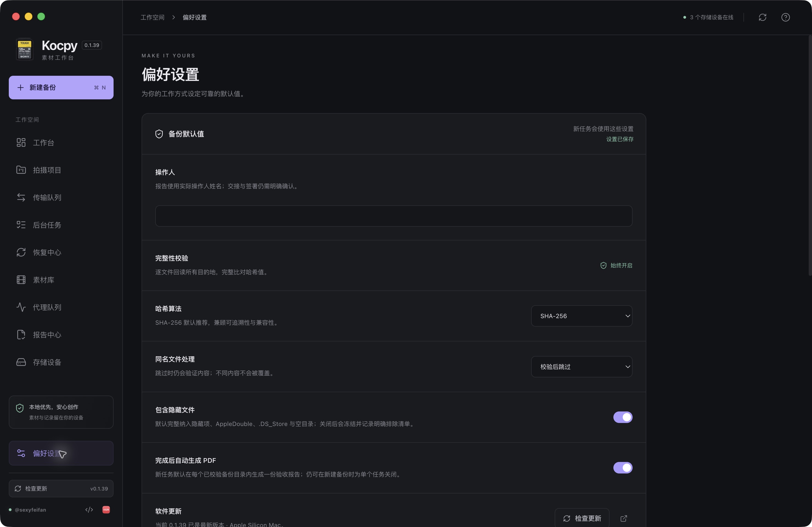Viewport: 812px width, 527px height.
Task: Open the 校验后跳过 same-name file dropdown
Action: pos(582,367)
